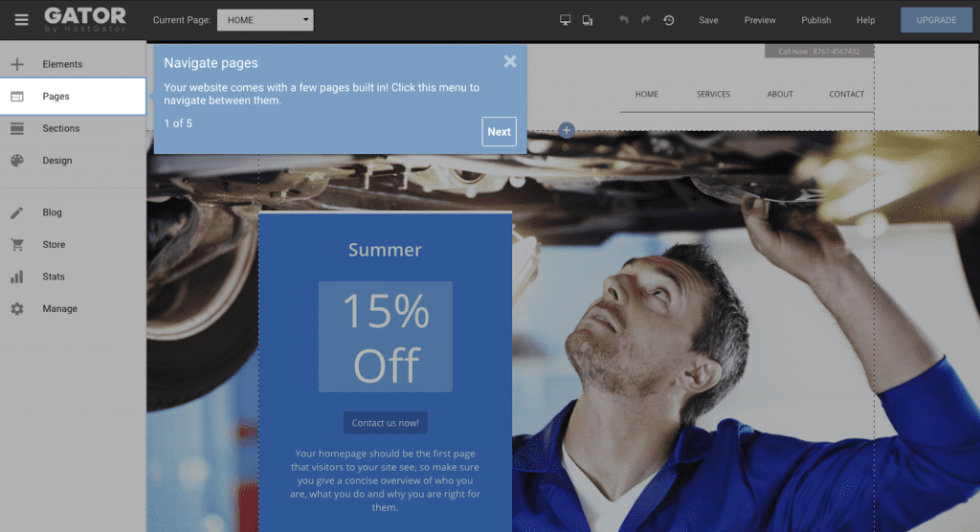Click the redo arrow
This screenshot has height=532, width=980.
(x=646, y=20)
